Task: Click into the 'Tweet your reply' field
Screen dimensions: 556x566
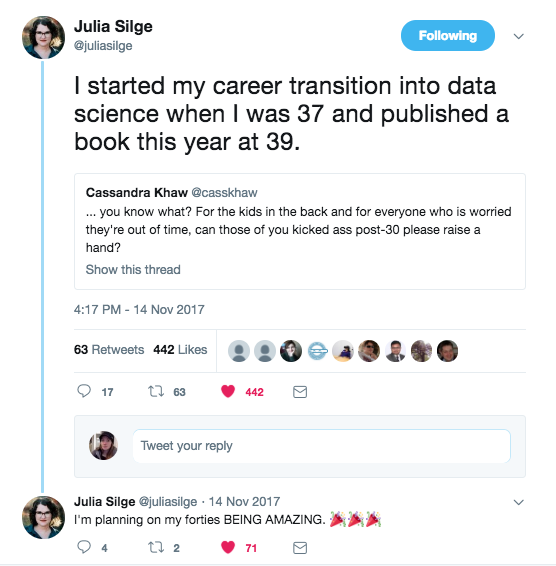Action: click(x=321, y=446)
